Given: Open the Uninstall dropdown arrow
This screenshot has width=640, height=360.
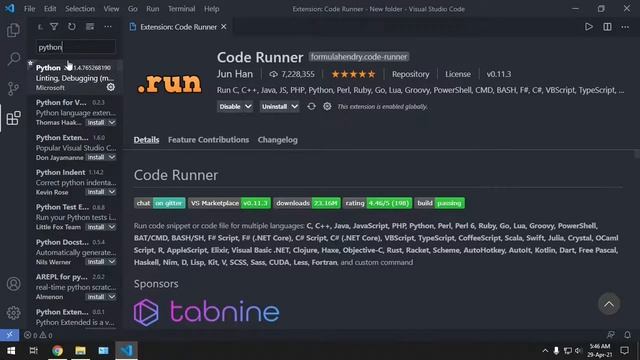Looking at the screenshot, I should click(x=294, y=107).
